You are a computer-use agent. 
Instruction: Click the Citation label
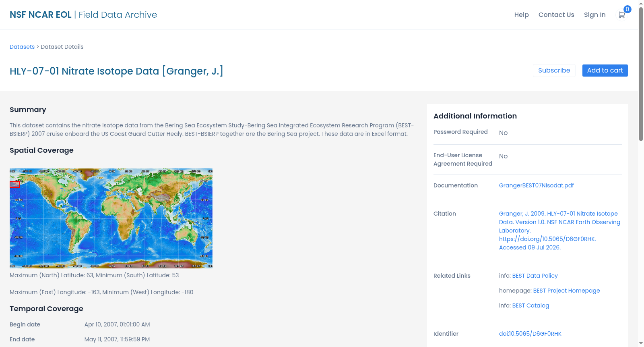[445, 214]
